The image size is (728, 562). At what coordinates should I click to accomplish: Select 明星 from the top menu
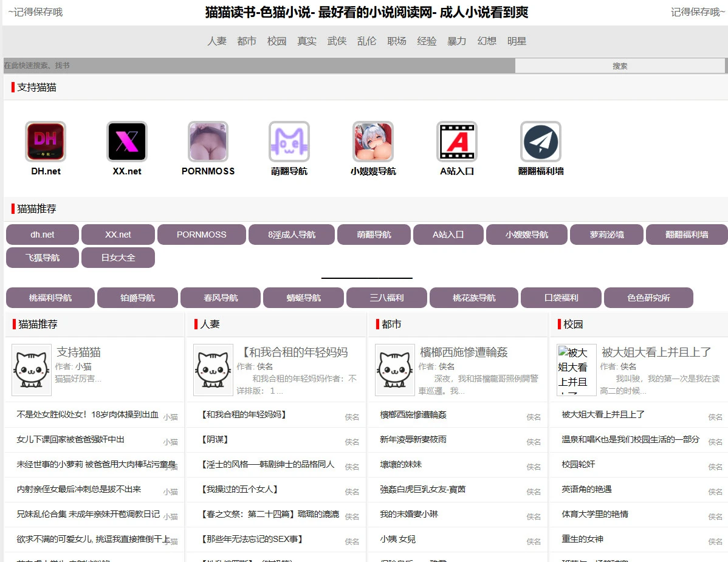point(517,41)
